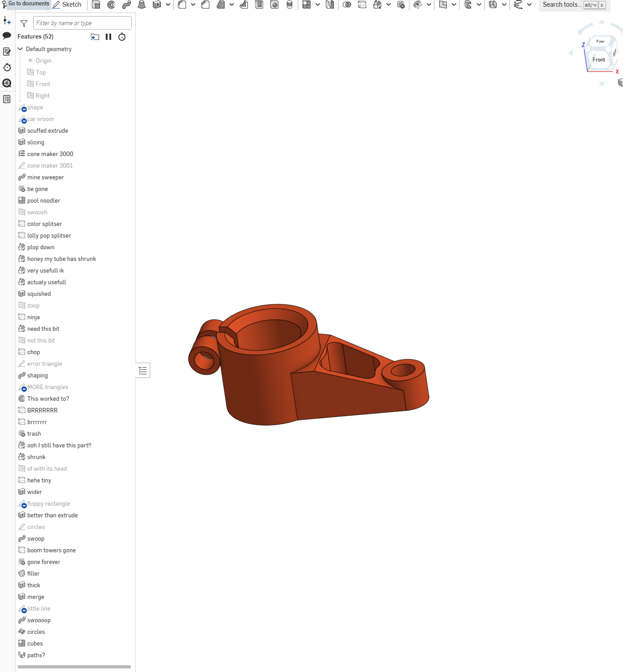This screenshot has height=672, width=623.
Task: Toggle the pause regeneration button
Action: click(108, 37)
